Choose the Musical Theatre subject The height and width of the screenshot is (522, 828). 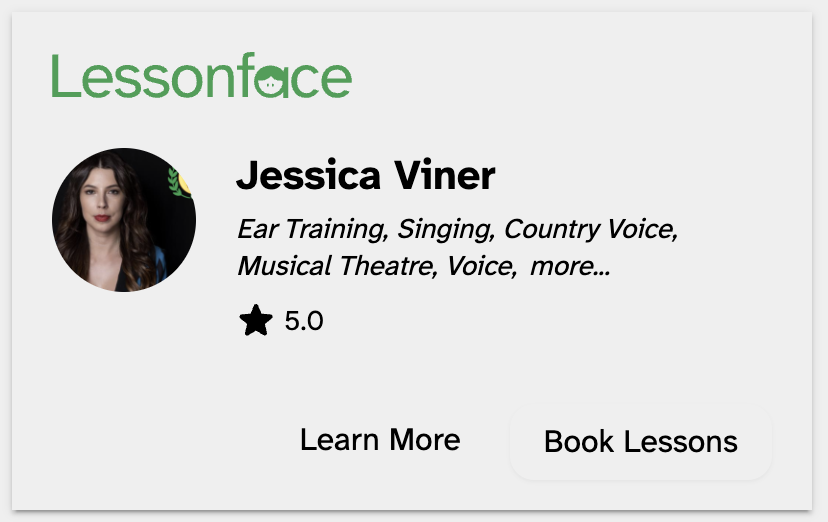pyautogui.click(x=337, y=266)
